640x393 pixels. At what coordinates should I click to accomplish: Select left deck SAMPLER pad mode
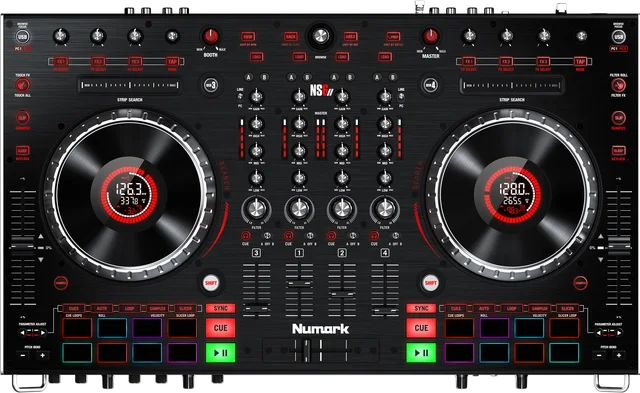(x=157, y=308)
